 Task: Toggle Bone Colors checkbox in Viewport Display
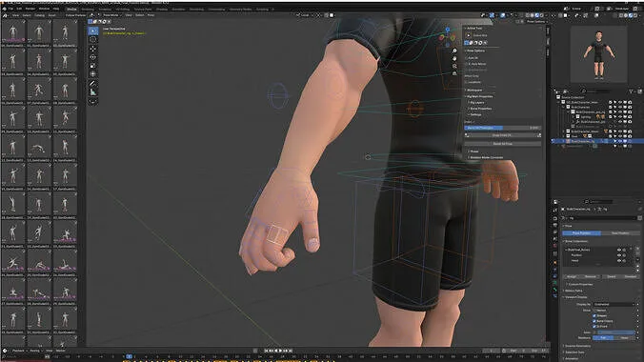[x=594, y=321]
